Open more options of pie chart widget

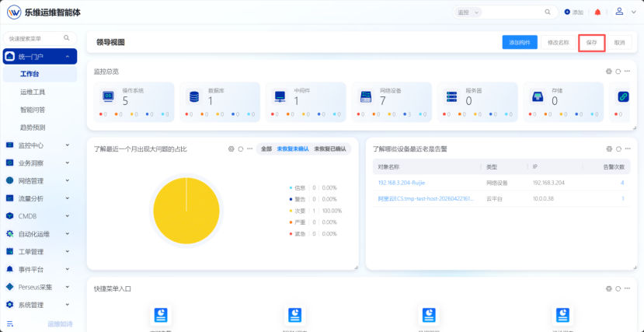(x=249, y=149)
